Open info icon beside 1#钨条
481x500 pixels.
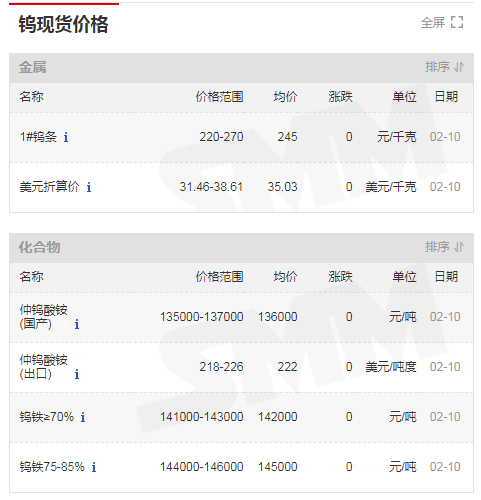click(66, 137)
